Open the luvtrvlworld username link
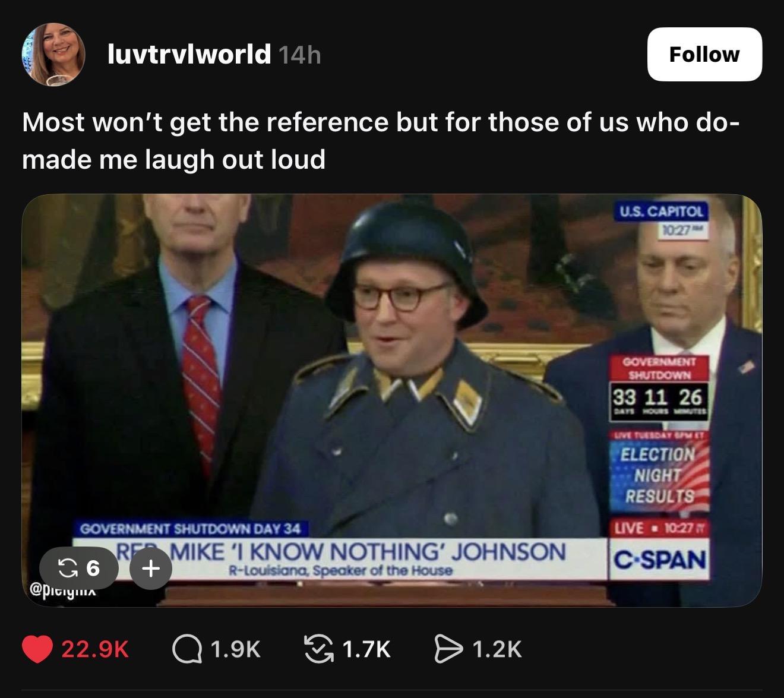Screen dimensions: 784x698 pyautogui.click(x=189, y=55)
